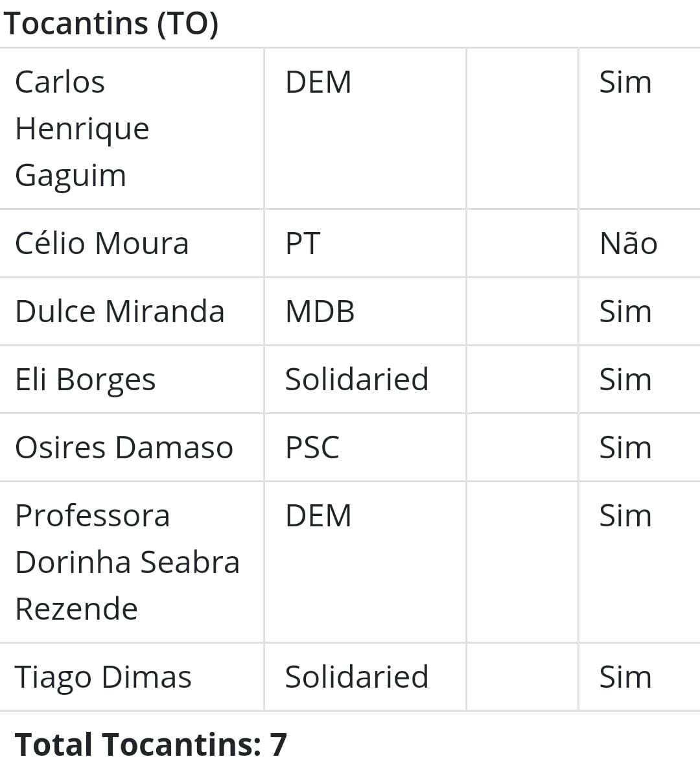Image resolution: width=700 pixels, height=772 pixels.
Task: Click the Eli Borges name cell
Action: click(86, 380)
